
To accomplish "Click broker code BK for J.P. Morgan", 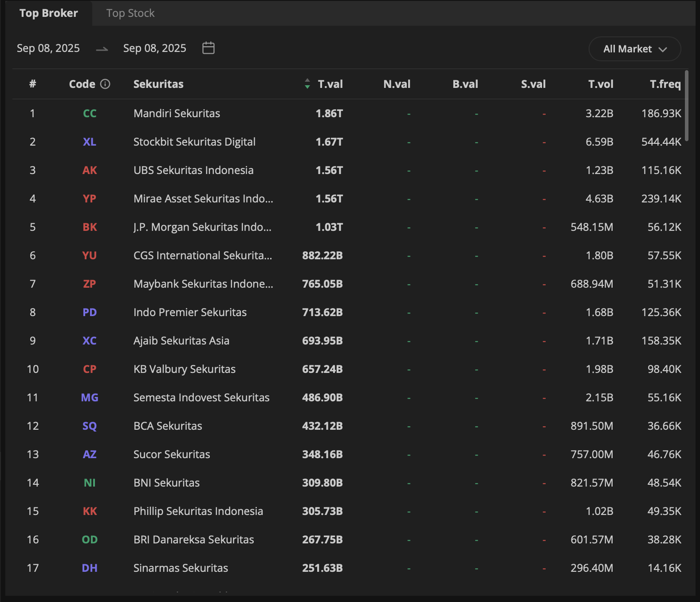I will pos(90,227).
